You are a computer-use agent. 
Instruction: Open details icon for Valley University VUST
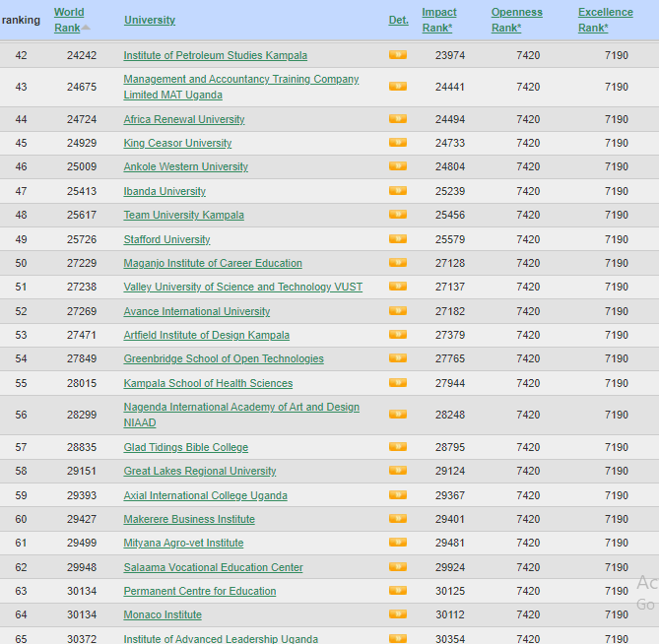[398, 287]
